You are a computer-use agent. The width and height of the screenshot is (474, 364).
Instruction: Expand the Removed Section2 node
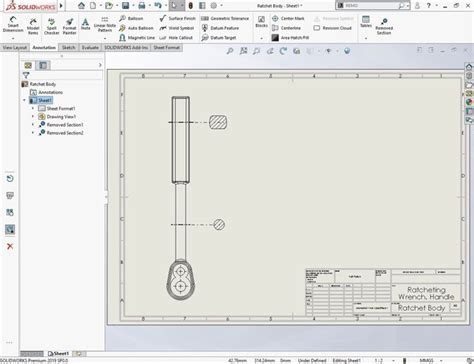point(33,133)
